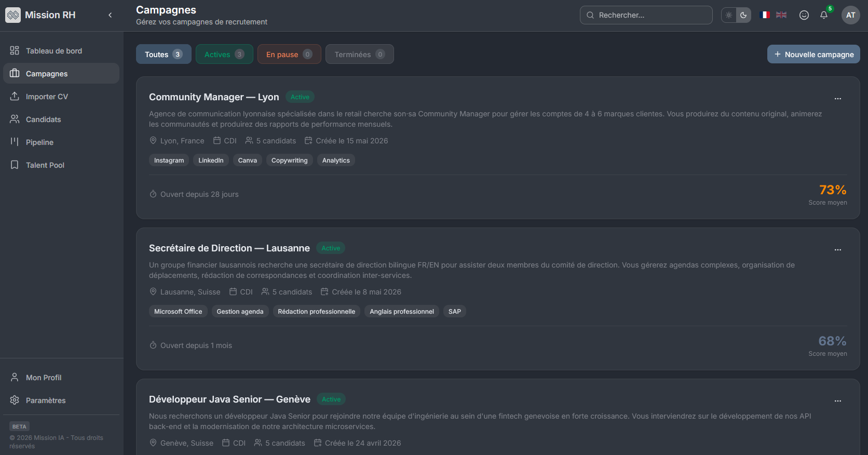
Task: Collapse the sidebar with the chevron arrow
Action: pos(110,15)
